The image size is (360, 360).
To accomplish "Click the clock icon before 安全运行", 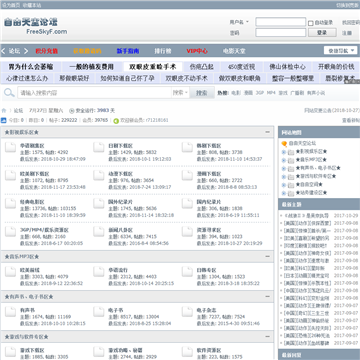I will pos(72,111).
